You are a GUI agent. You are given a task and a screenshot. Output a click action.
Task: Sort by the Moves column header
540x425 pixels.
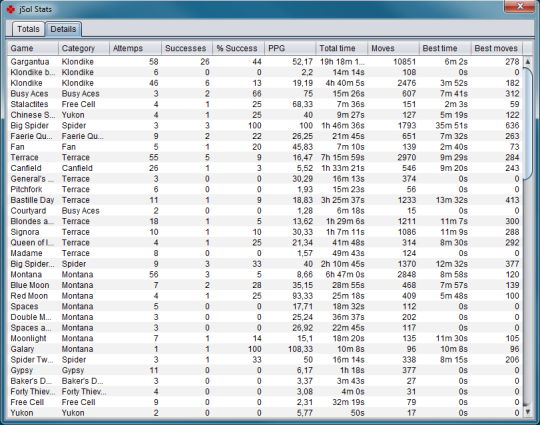(x=394, y=48)
